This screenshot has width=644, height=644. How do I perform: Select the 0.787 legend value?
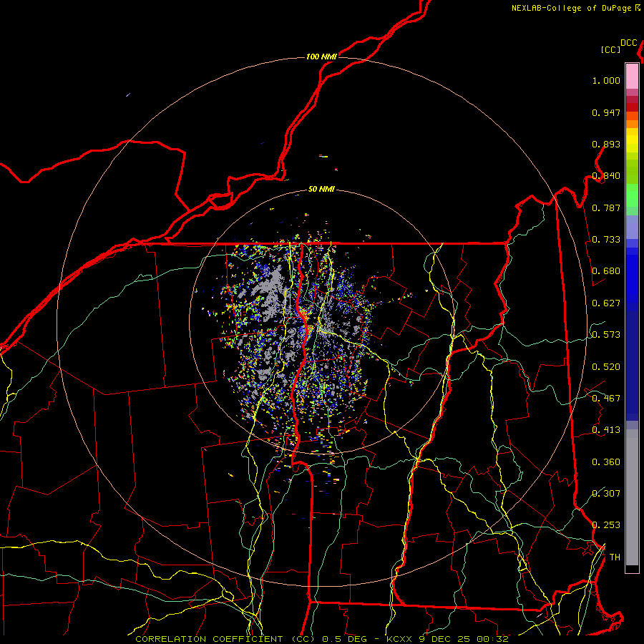(x=606, y=208)
